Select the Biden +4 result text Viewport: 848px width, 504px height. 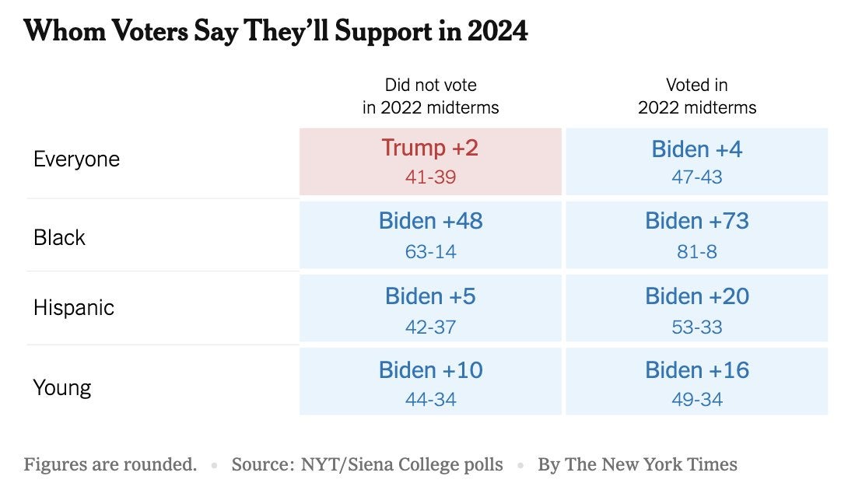(x=697, y=149)
